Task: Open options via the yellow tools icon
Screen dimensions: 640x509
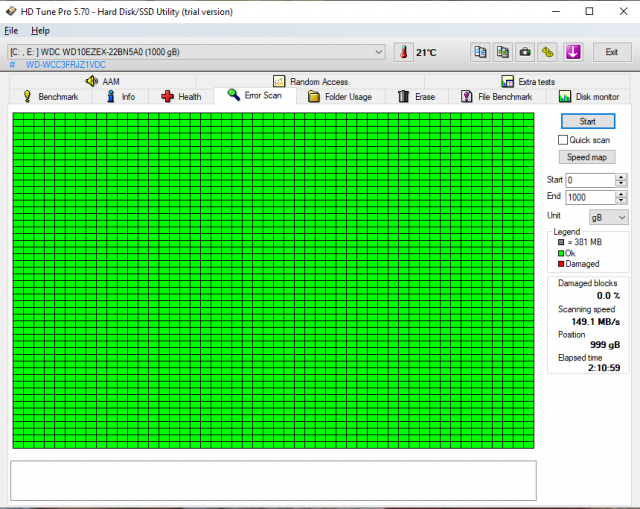Action: 547,52
